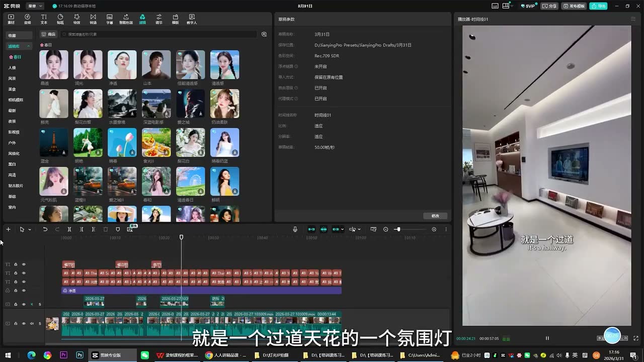Open the 数字人 digital human icon
Screen dimensions: 644x362
[x=192, y=19]
